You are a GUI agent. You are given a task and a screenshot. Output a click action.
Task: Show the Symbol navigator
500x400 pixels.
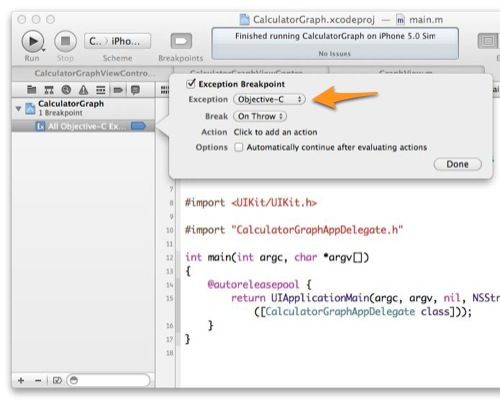(x=49, y=90)
